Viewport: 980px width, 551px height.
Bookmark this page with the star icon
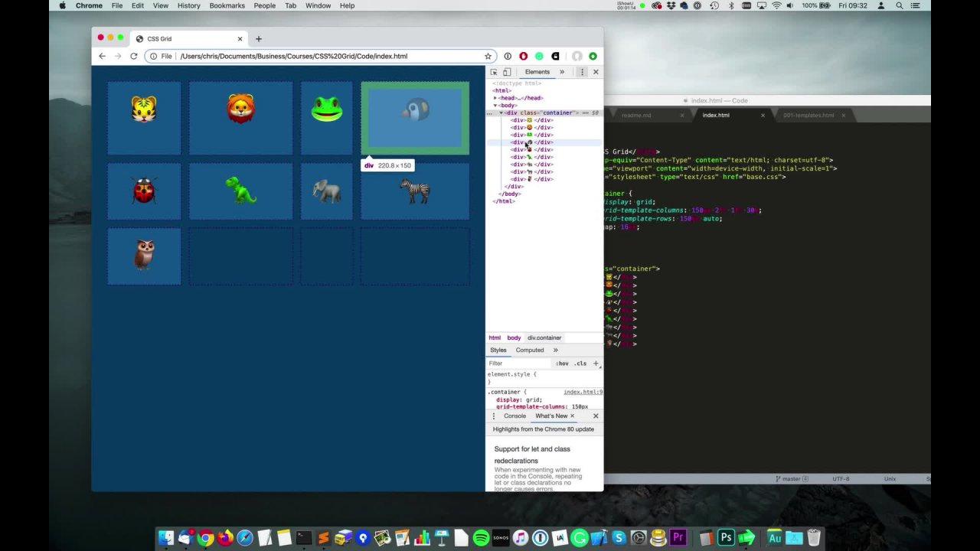pyautogui.click(x=488, y=56)
